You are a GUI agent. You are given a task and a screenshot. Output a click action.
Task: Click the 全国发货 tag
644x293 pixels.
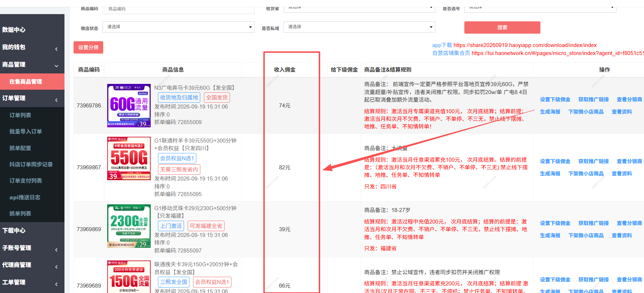(x=217, y=97)
